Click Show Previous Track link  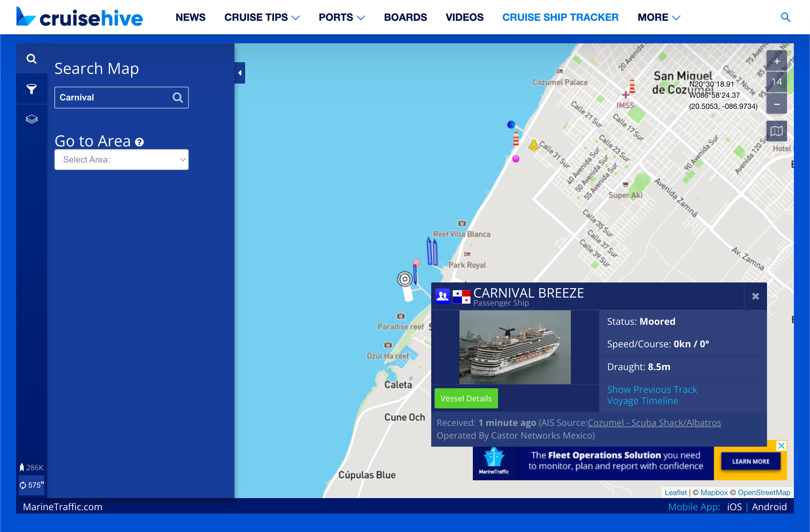point(652,389)
